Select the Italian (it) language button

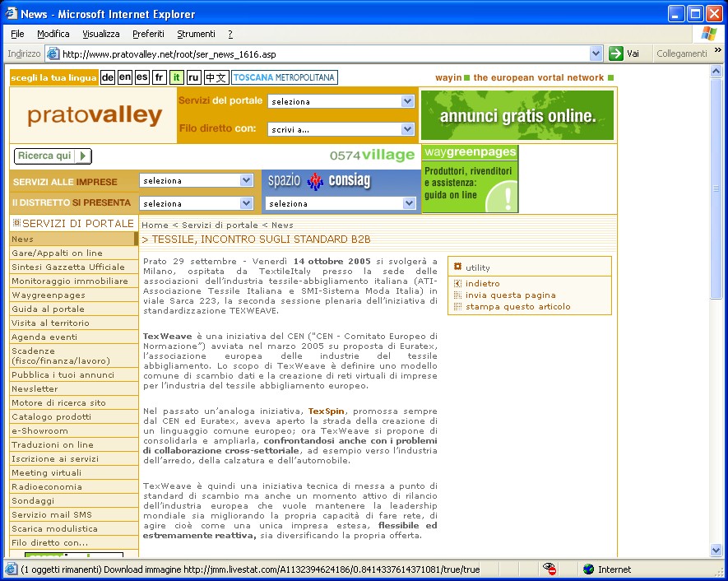[x=176, y=77]
